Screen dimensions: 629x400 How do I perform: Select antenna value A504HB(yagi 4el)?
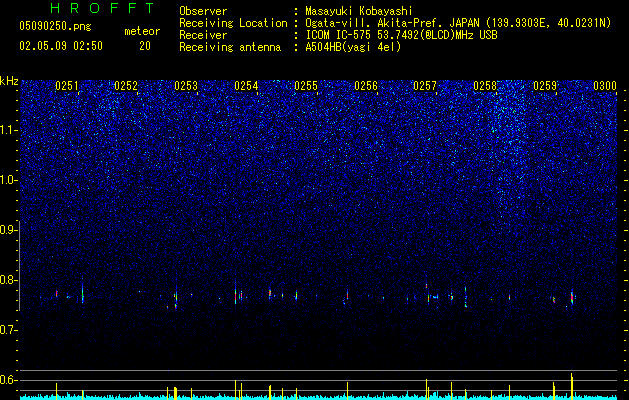tap(353, 47)
